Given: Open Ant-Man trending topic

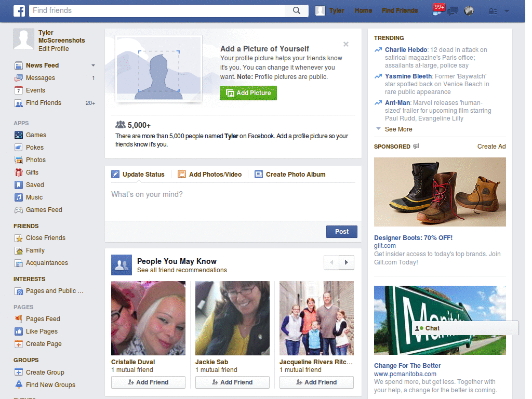Looking at the screenshot, I should click(397, 103).
